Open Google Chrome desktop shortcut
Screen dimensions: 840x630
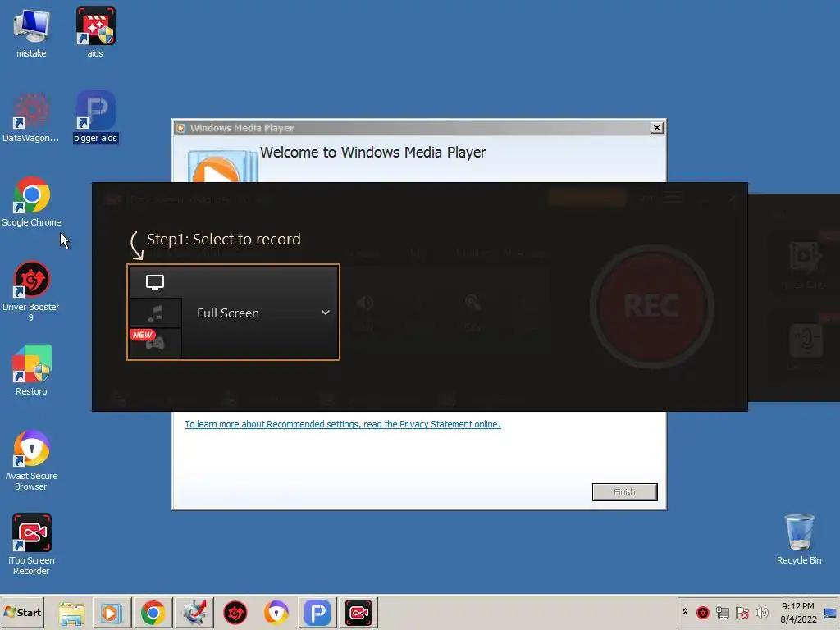31,202
